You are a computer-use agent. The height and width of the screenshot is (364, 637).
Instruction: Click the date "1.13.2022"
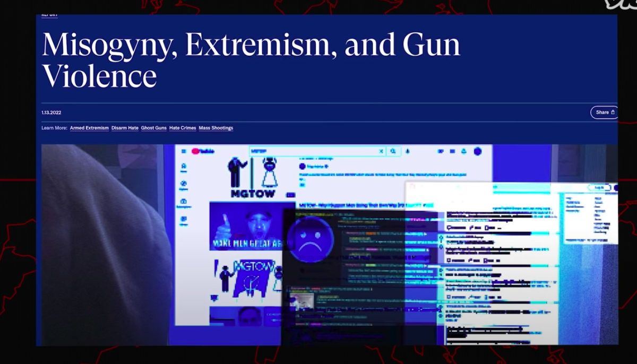coord(51,112)
